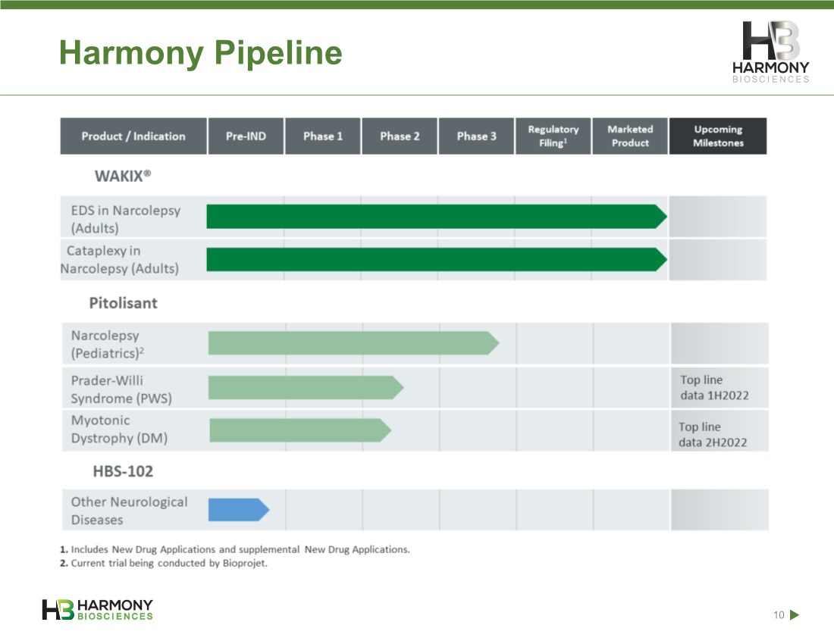This screenshot has height=644, width=834.
Task: Click the "Top line data 2H2022" milestone
Action: (713, 434)
